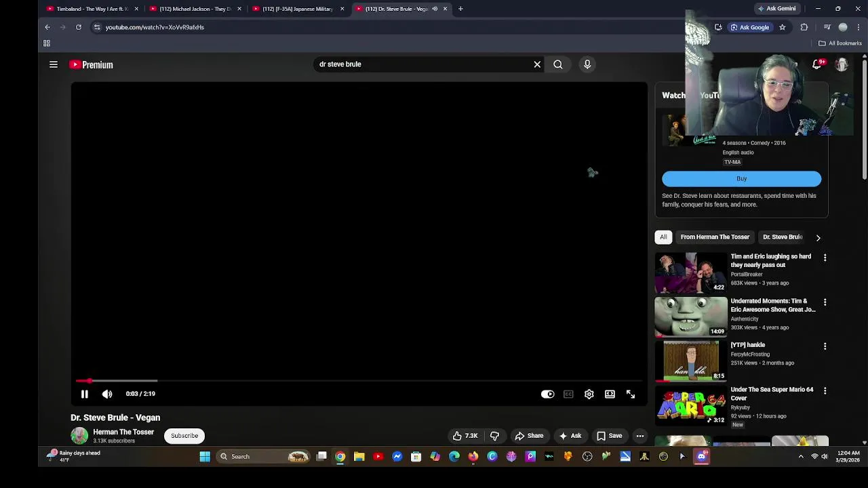
Task: Save the video to a playlist
Action: pos(609,436)
